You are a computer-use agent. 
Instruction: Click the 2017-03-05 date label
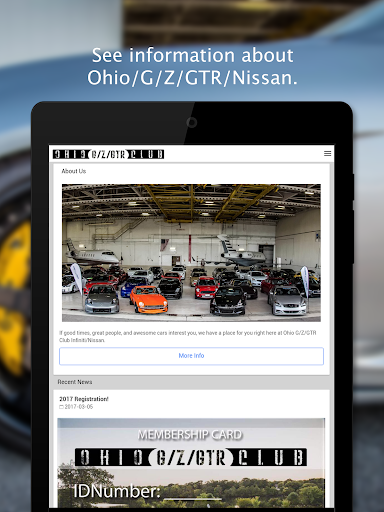click(x=79, y=407)
